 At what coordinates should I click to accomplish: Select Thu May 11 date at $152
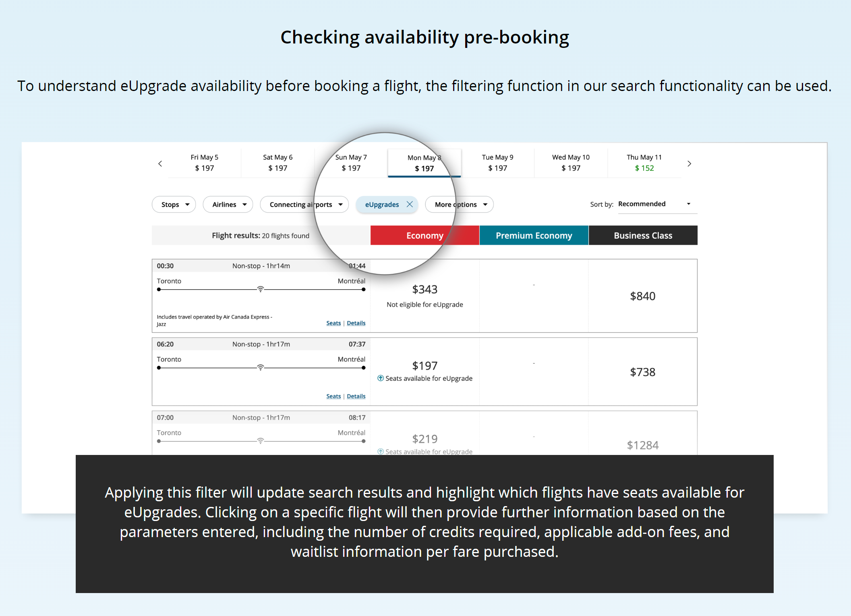click(x=644, y=163)
